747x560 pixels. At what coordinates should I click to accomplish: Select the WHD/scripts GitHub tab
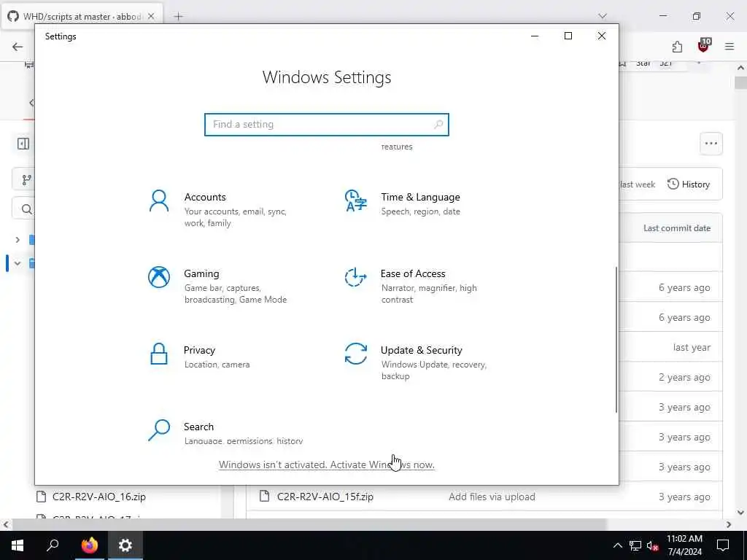[82, 16]
